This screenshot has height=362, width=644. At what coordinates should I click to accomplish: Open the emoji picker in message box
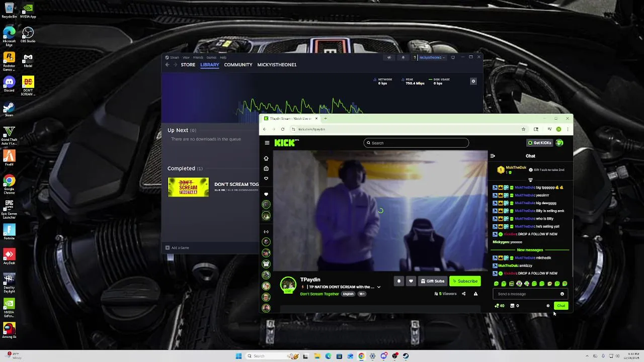562,294
